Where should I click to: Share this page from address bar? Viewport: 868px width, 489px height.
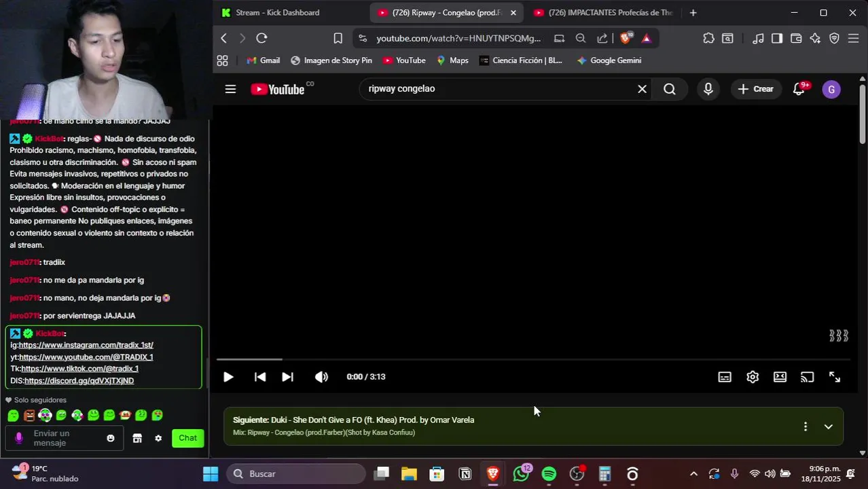602,38
